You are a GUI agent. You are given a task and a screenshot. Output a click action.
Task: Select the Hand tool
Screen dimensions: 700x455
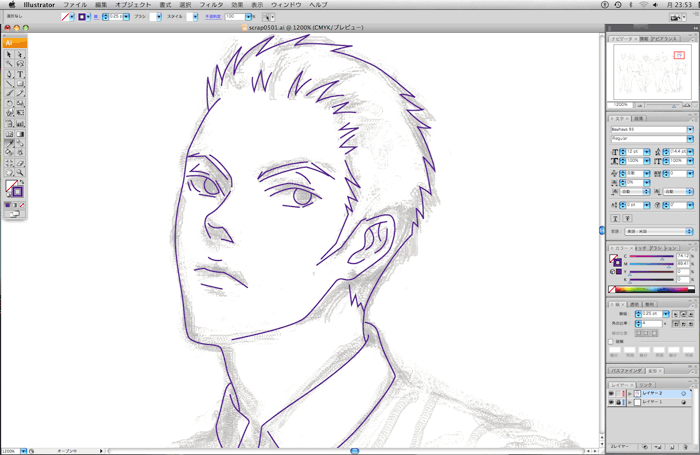coord(9,172)
